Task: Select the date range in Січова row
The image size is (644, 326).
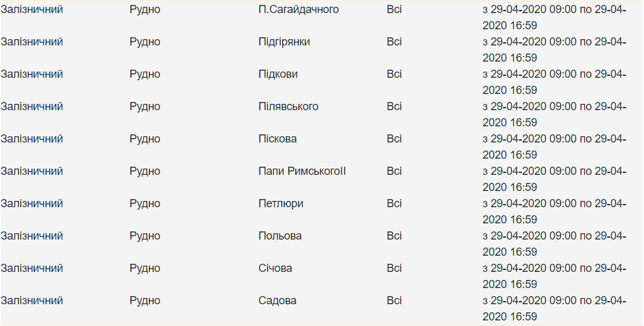Action: click(x=554, y=276)
